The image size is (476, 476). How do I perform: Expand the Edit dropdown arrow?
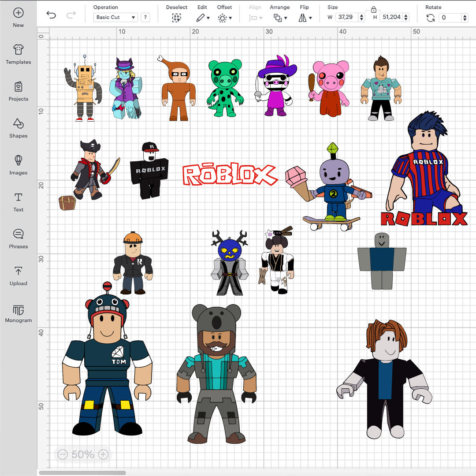coord(208,18)
